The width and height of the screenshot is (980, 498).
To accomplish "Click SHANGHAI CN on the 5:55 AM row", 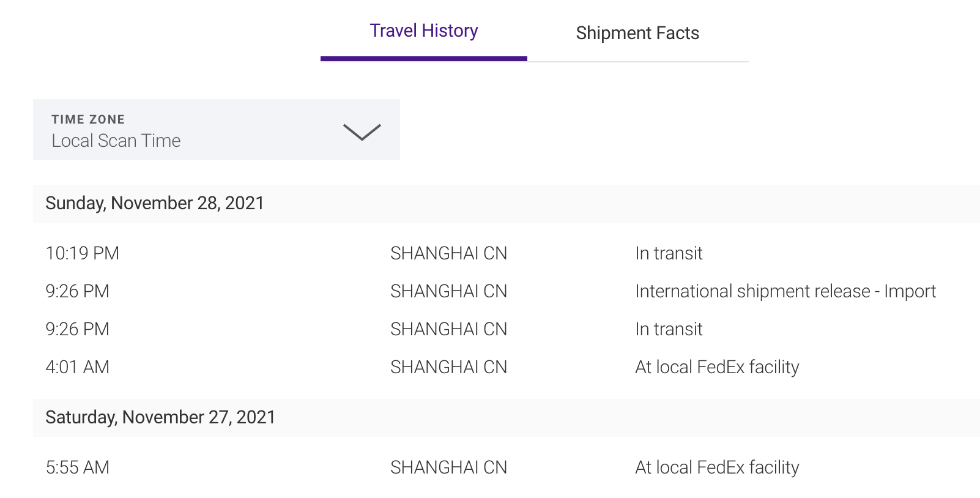I will pyautogui.click(x=448, y=467).
